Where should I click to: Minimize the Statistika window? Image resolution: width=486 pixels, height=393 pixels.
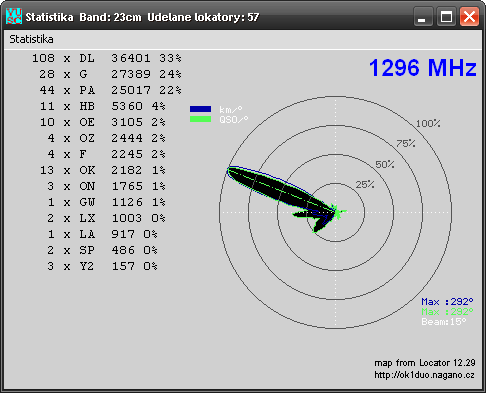[423, 16]
